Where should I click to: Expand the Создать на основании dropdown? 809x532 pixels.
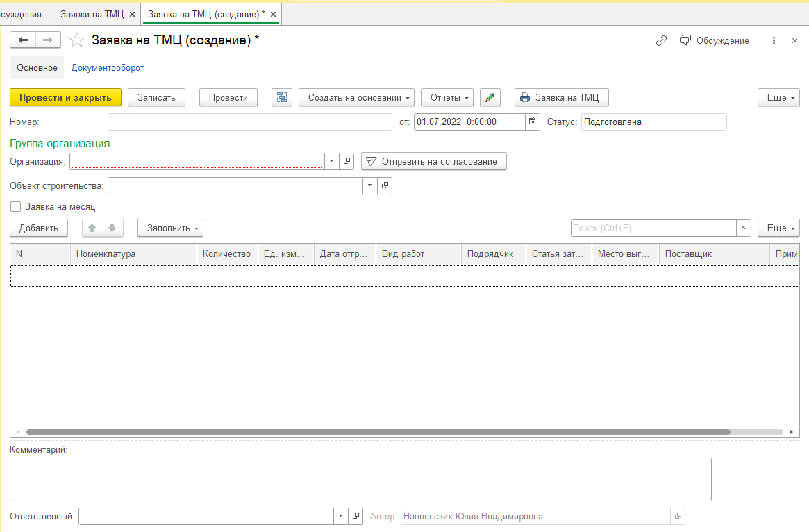(356, 98)
